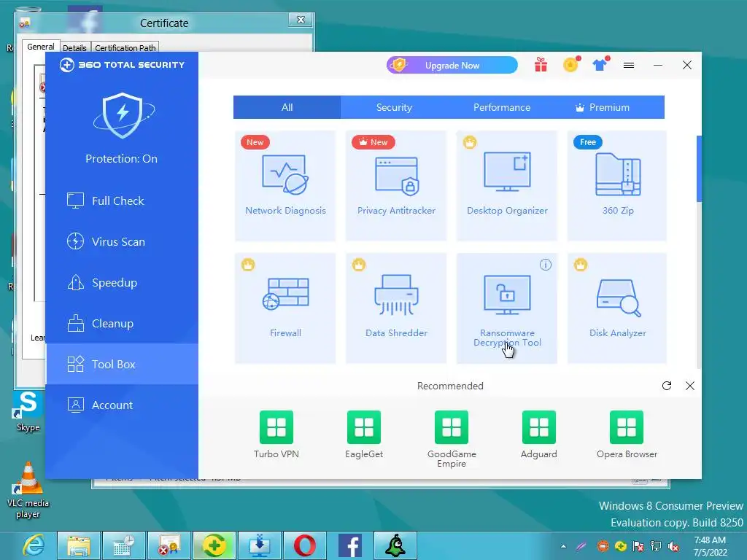Viewport: 747px width, 560px height.
Task: Open recommended Adguard app
Action: pos(539,435)
